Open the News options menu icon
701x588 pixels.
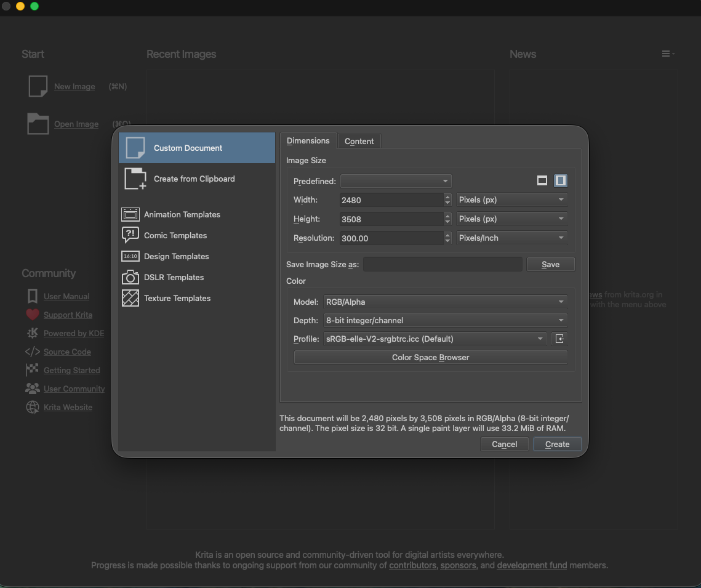click(x=668, y=54)
